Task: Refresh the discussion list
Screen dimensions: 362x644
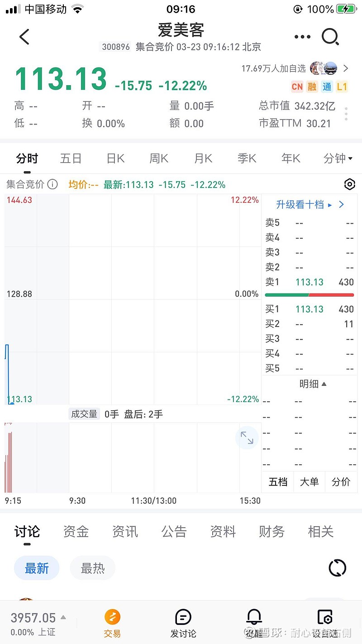Action: [x=337, y=567]
